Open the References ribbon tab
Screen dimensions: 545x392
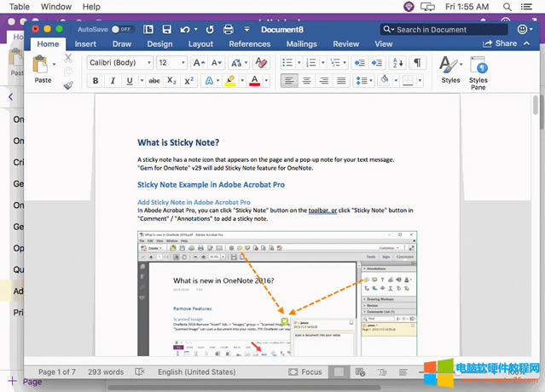(x=249, y=43)
